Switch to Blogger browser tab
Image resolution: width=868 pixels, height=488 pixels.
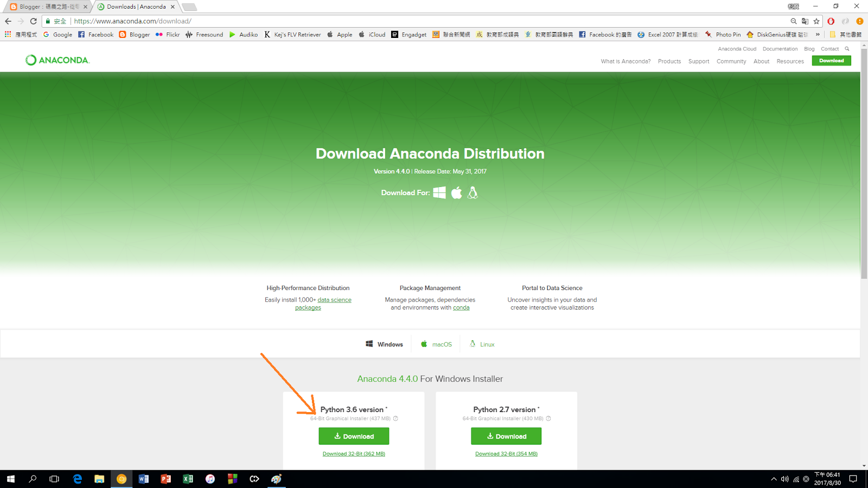click(49, 7)
